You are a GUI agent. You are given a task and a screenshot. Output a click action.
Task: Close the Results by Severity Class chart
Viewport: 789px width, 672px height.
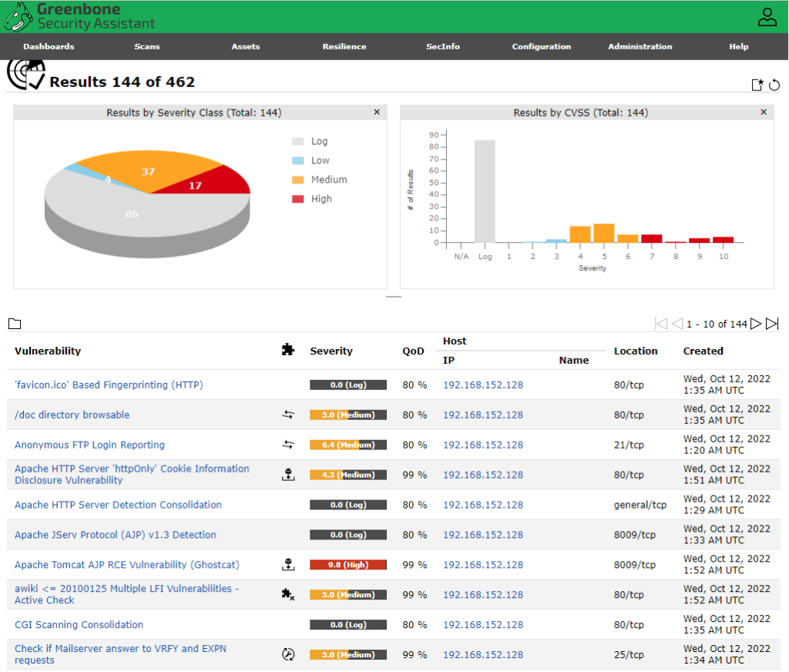[377, 112]
